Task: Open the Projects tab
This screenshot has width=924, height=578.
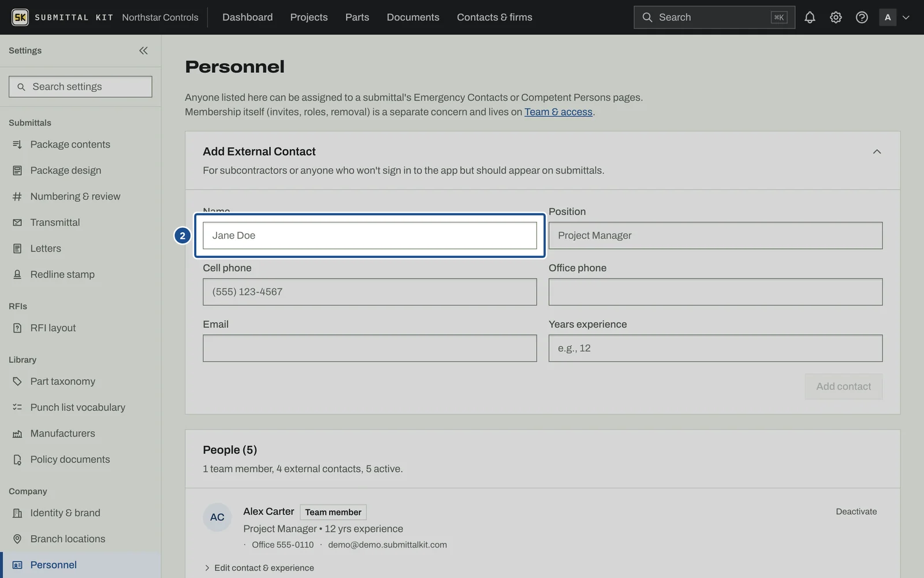Action: [x=309, y=17]
